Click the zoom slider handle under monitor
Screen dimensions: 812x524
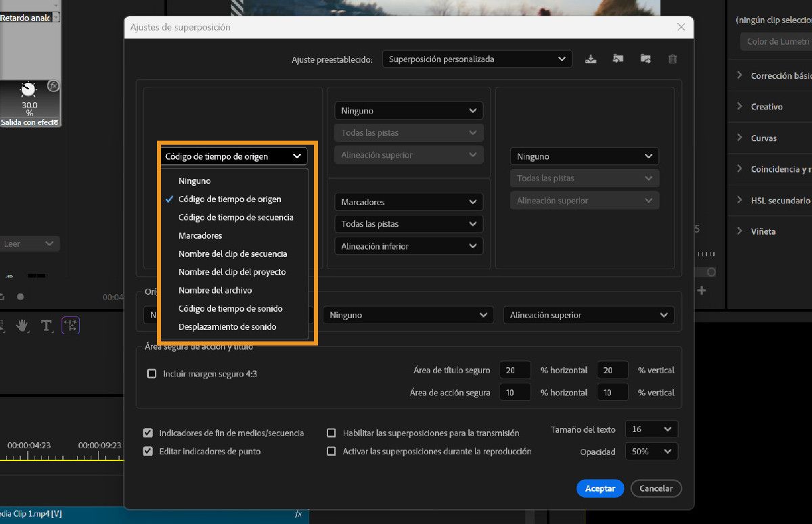710,272
